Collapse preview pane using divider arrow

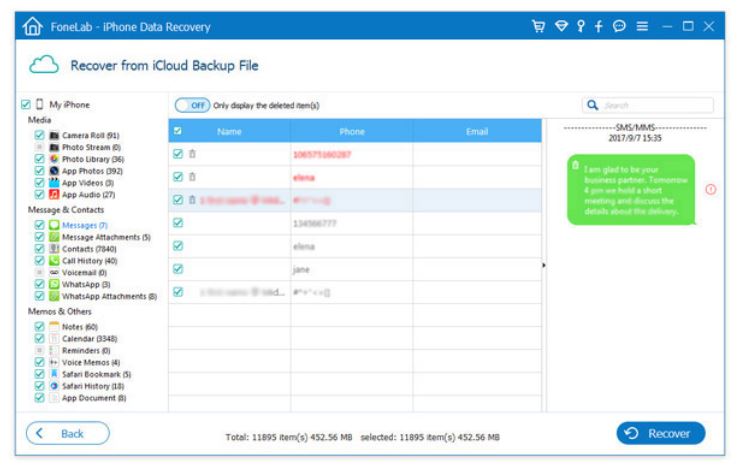(544, 265)
